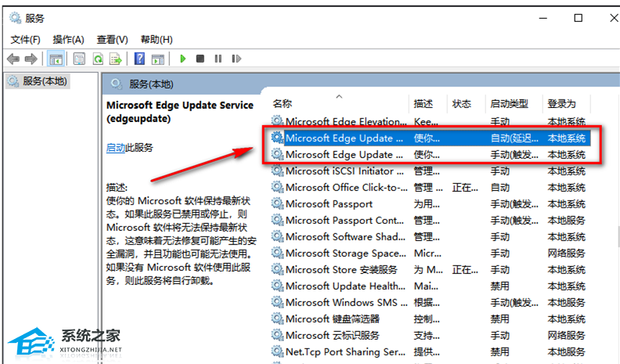Click 禁用 startup type of Microsoft Update Health
This screenshot has height=364, width=620.
point(499,287)
